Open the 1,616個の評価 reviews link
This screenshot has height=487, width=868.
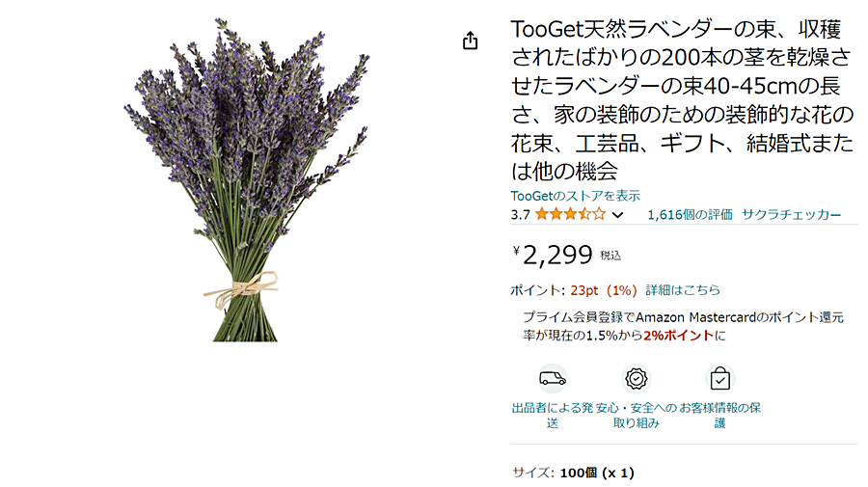pyautogui.click(x=690, y=215)
